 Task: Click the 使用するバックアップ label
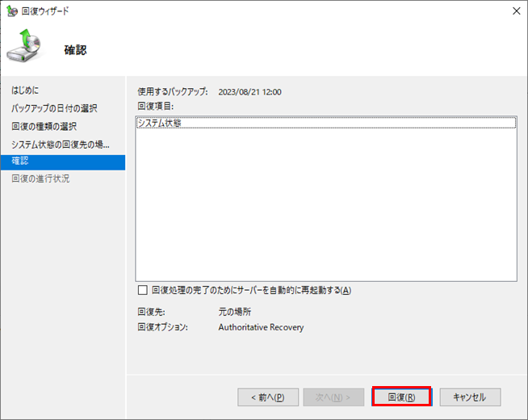173,91
